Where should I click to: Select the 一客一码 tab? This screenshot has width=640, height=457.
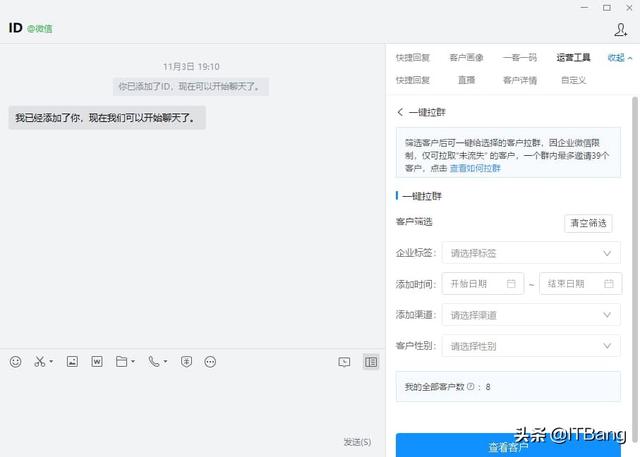519,58
